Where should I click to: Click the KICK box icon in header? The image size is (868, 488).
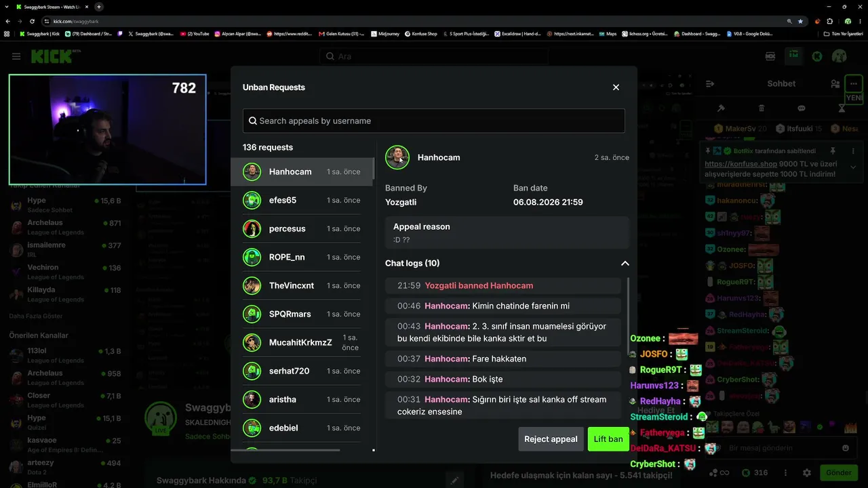click(770, 56)
